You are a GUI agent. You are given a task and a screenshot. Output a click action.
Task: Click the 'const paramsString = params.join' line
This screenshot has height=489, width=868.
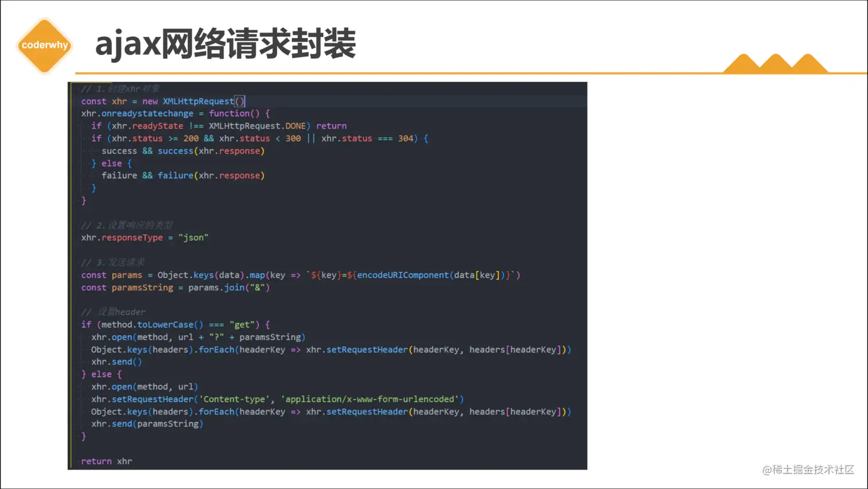tap(176, 287)
